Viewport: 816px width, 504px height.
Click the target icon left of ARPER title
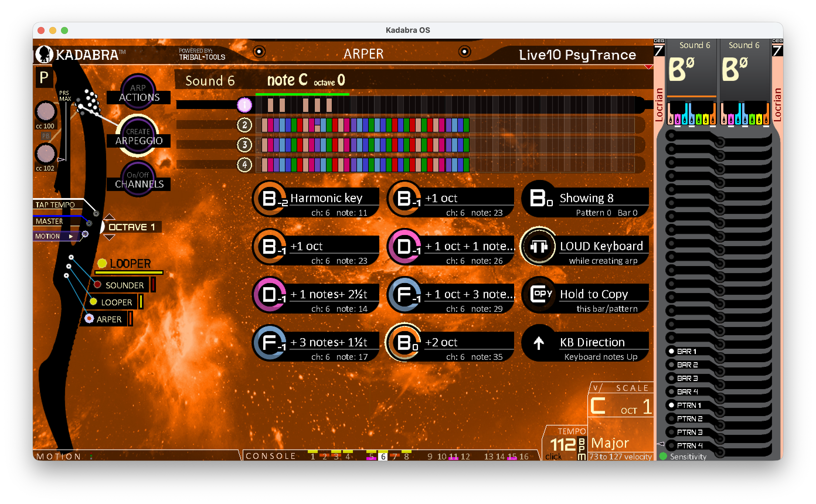tap(259, 52)
